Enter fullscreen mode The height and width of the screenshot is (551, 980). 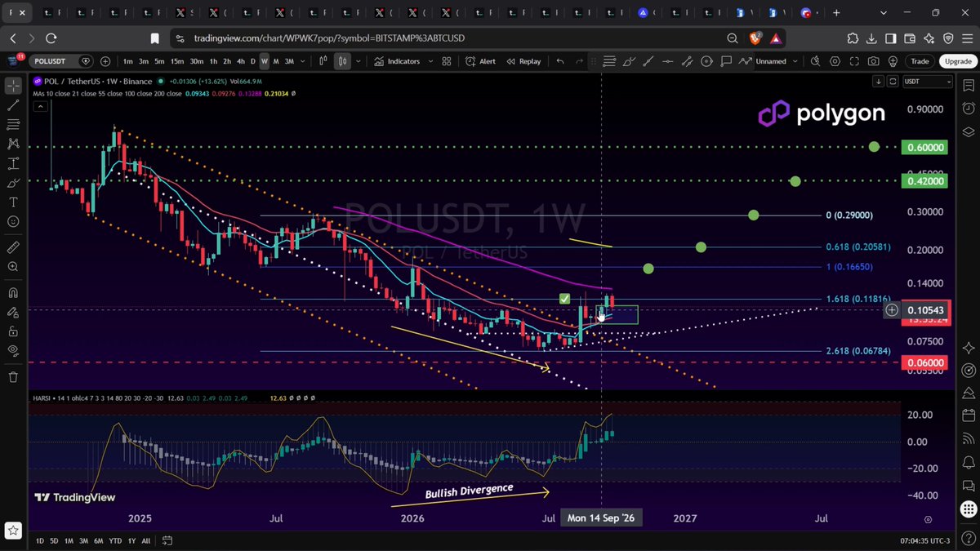pos(854,61)
